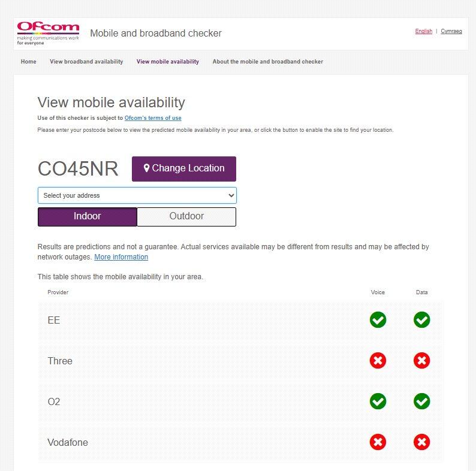Open View broadband availability page
The width and height of the screenshot is (476, 471).
tap(86, 62)
